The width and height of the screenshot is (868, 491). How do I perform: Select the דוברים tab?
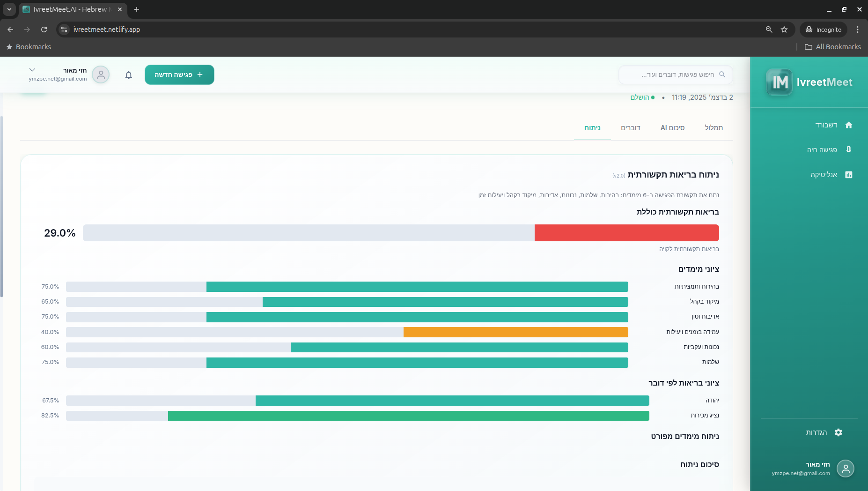pyautogui.click(x=630, y=128)
